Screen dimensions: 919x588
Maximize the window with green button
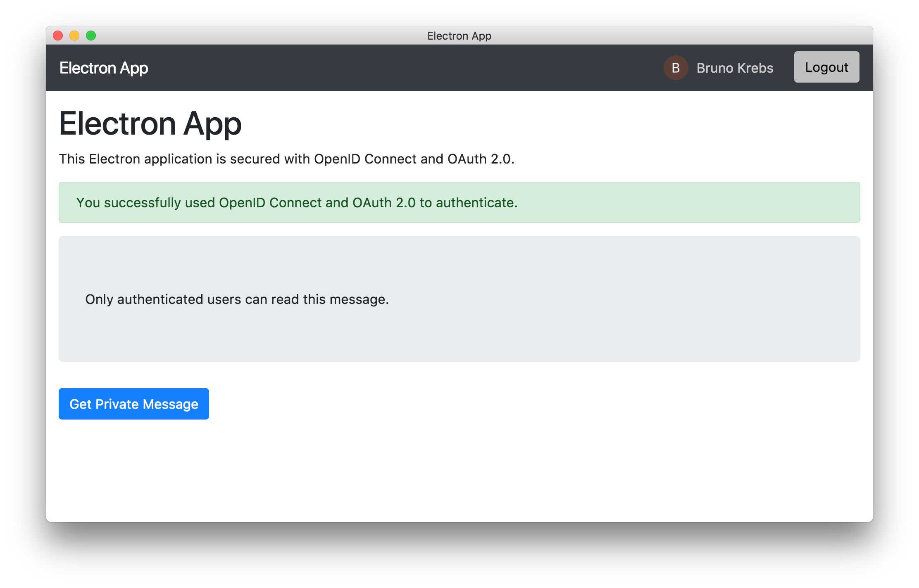pyautogui.click(x=91, y=36)
